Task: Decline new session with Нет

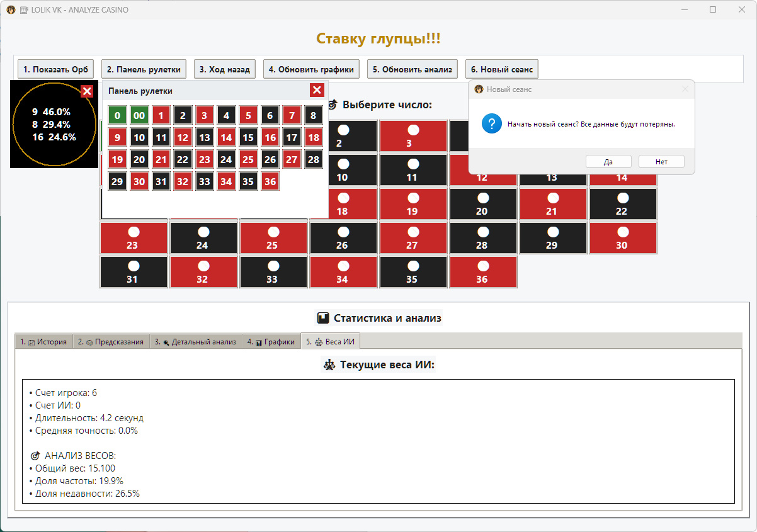Action: (x=661, y=162)
